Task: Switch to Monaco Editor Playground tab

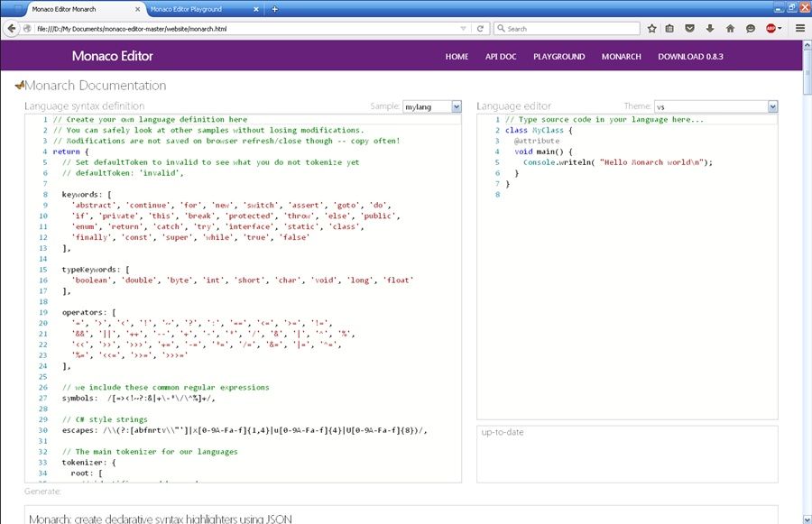Action: coord(205,9)
